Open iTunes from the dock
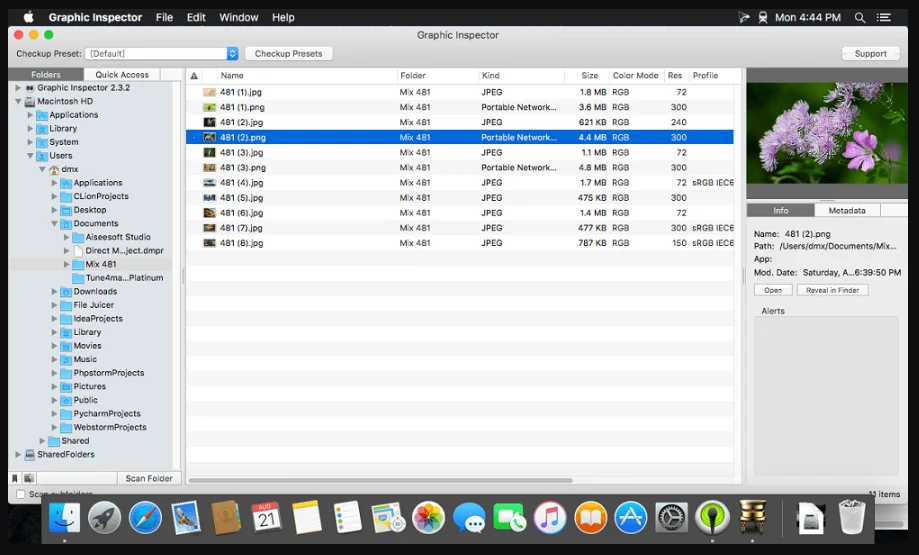Viewport: 919px width, 555px height. [550, 518]
